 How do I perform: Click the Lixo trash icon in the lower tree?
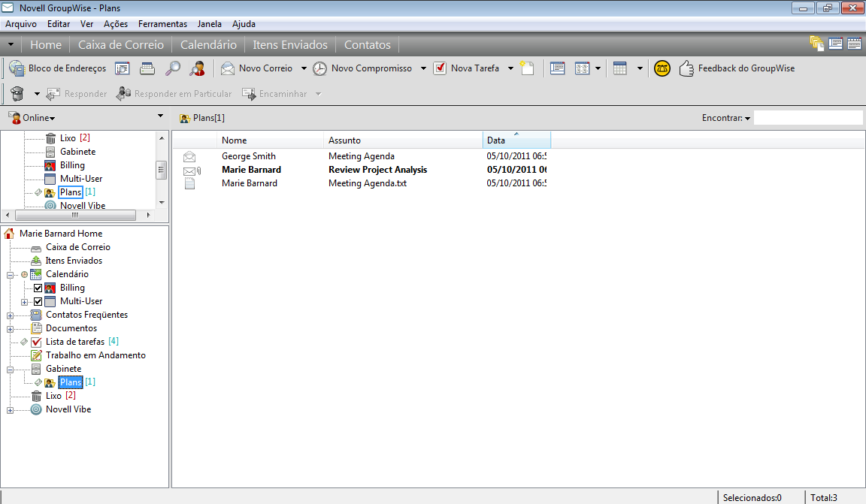pos(36,396)
